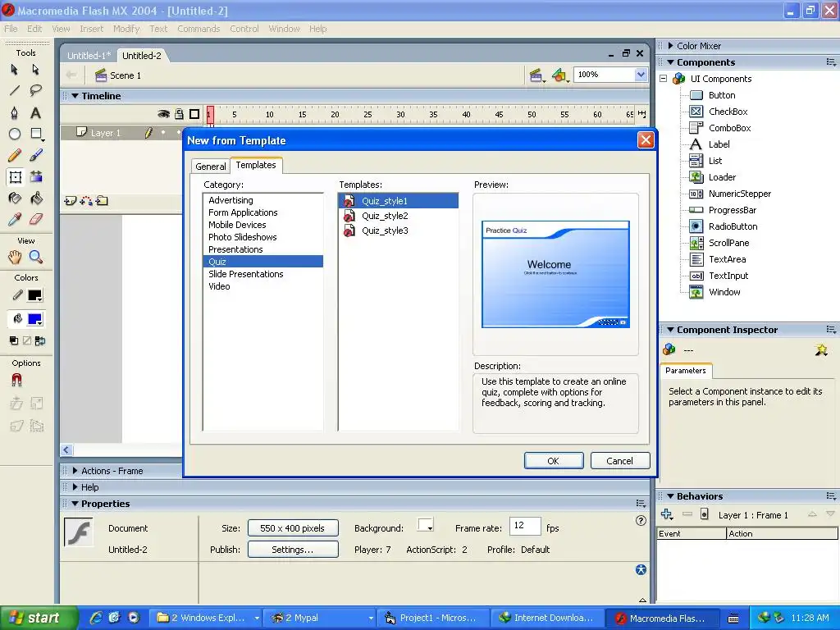
Task: Collapse the Components panel
Action: coord(670,62)
